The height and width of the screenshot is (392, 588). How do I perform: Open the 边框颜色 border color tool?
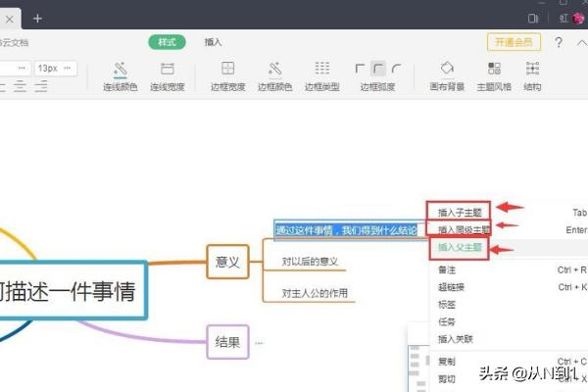[274, 76]
